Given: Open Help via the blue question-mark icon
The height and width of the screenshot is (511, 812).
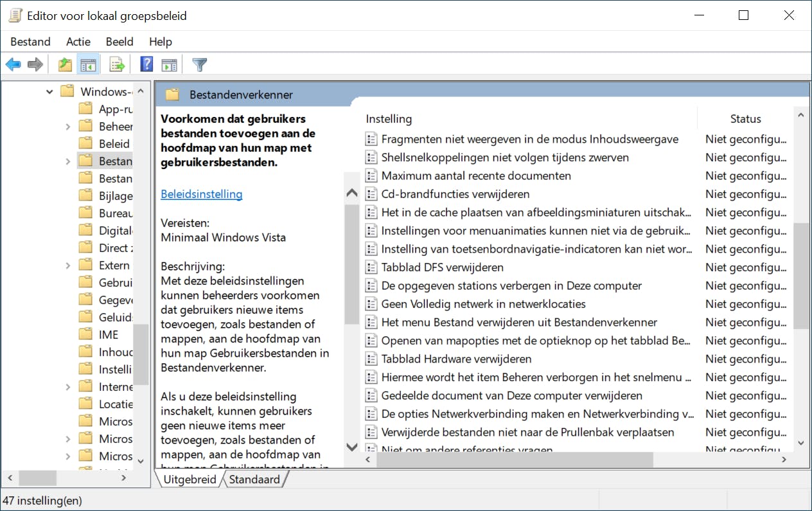Looking at the screenshot, I should (x=146, y=64).
